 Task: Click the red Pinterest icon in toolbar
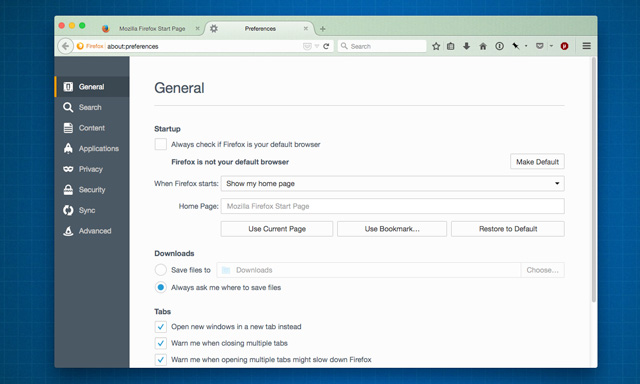point(564,46)
